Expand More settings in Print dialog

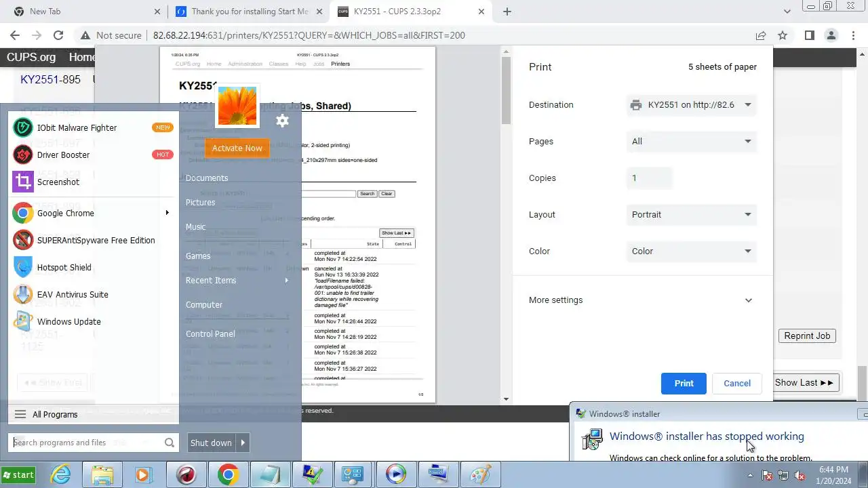pyautogui.click(x=642, y=300)
